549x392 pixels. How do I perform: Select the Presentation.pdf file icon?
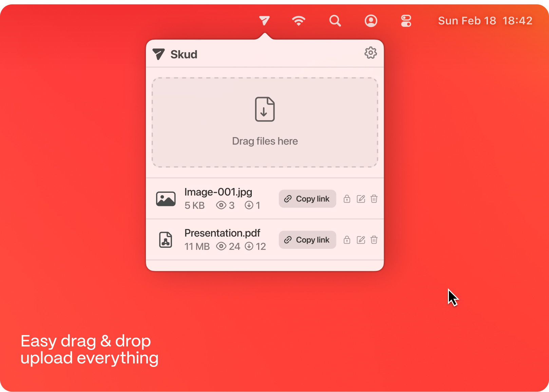pos(166,240)
